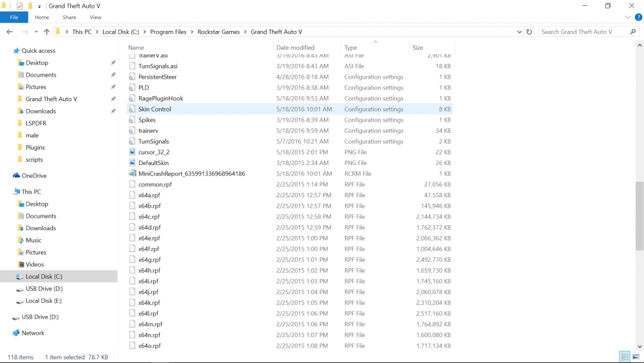
Task: Click the Back navigation arrow
Action: [10, 32]
